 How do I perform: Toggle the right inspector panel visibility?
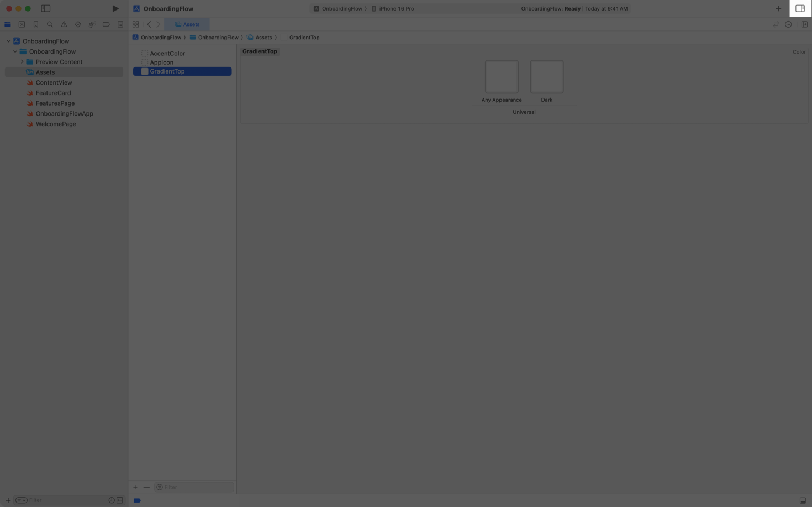800,8
